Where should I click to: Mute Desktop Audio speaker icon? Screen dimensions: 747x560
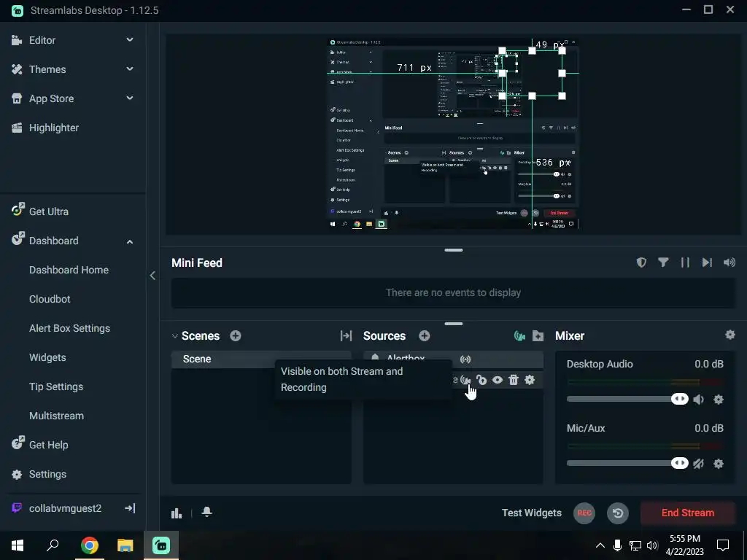pyautogui.click(x=698, y=399)
